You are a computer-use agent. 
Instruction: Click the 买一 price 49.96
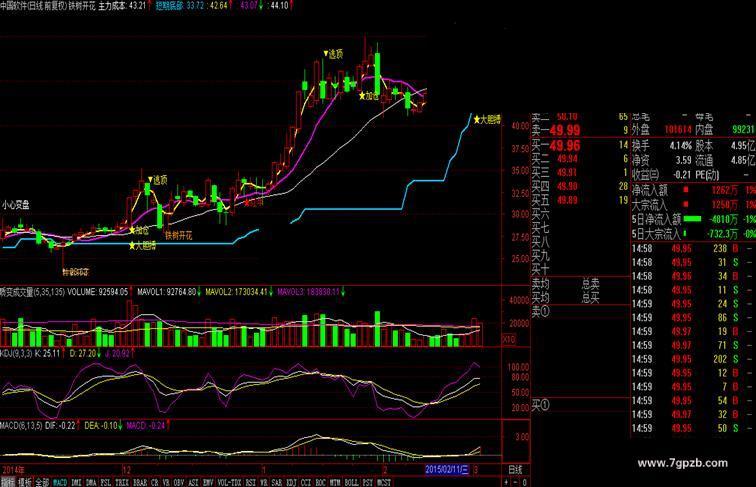[565, 145]
